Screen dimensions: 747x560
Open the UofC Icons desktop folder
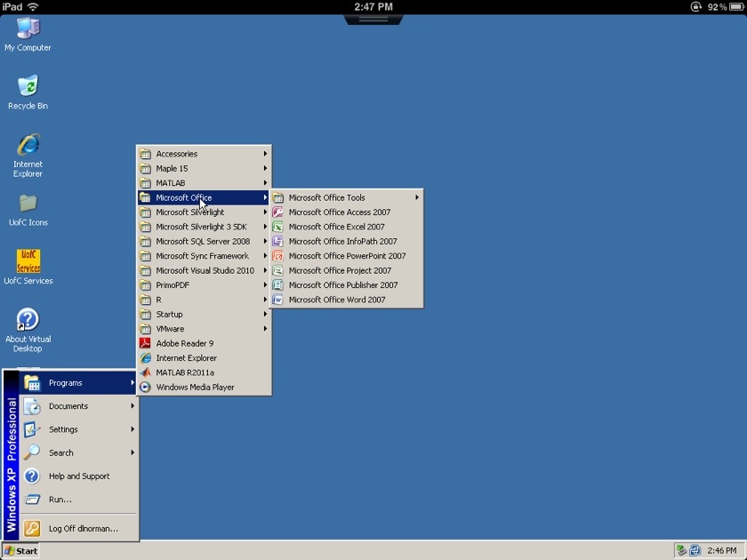pos(28,204)
